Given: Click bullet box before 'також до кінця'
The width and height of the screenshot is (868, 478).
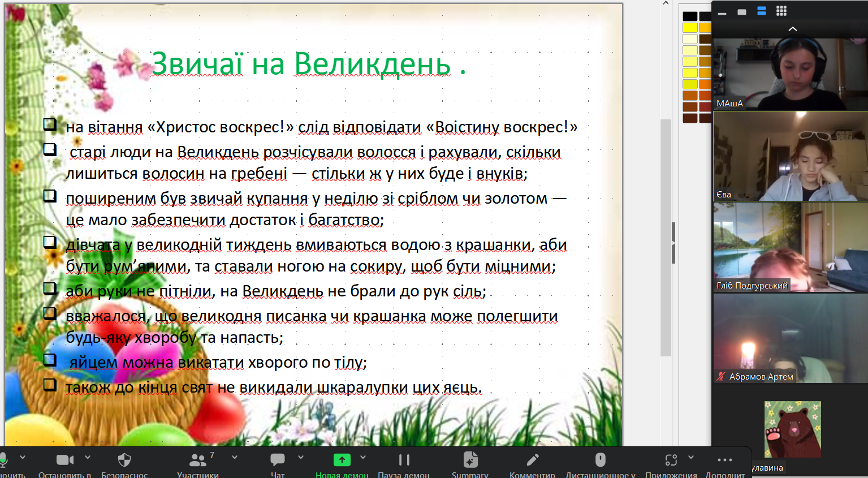Looking at the screenshot, I should 50,385.
